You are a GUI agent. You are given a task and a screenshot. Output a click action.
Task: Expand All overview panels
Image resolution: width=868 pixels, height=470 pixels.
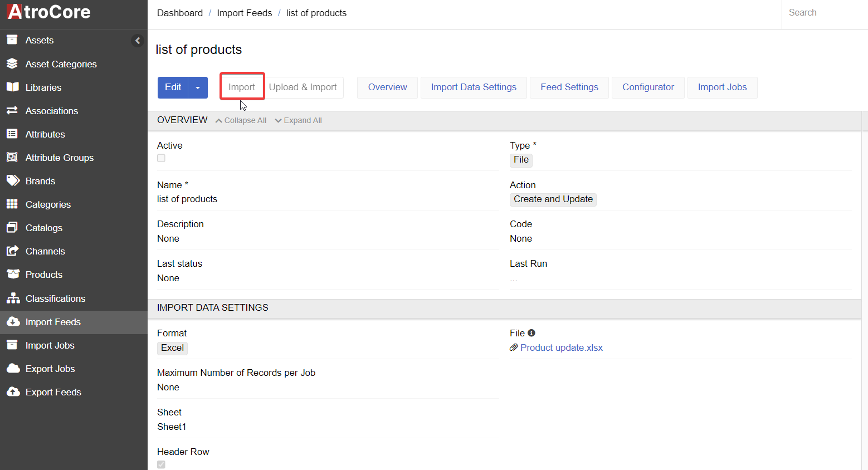coord(299,120)
